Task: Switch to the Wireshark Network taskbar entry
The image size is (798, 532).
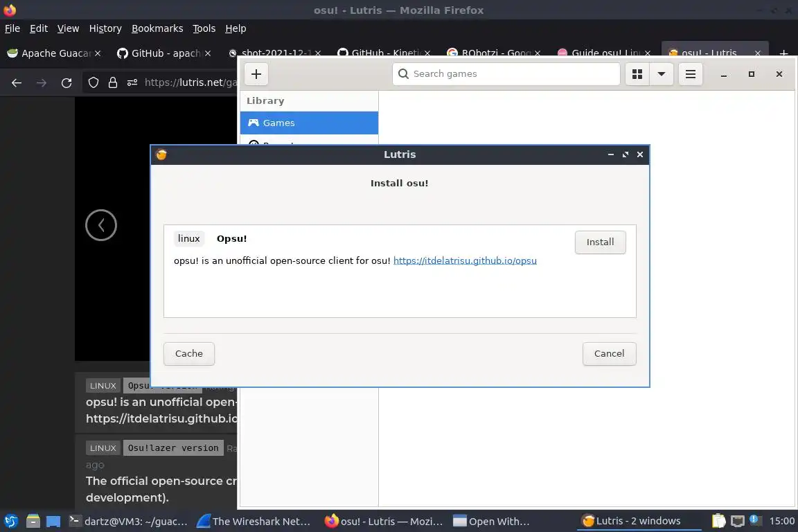Action: [254, 522]
